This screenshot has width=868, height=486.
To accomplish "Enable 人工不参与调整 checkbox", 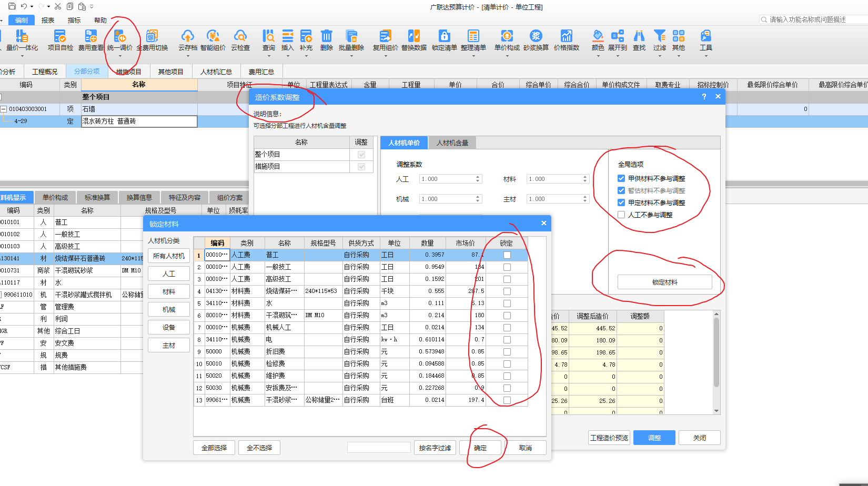I will click(621, 215).
